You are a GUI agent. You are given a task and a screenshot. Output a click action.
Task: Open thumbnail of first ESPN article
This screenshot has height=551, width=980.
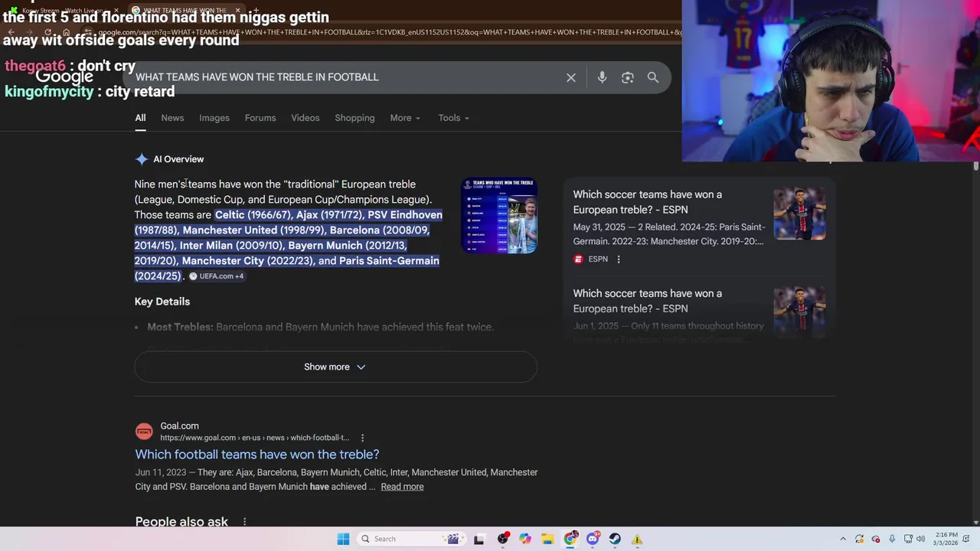pos(799,214)
